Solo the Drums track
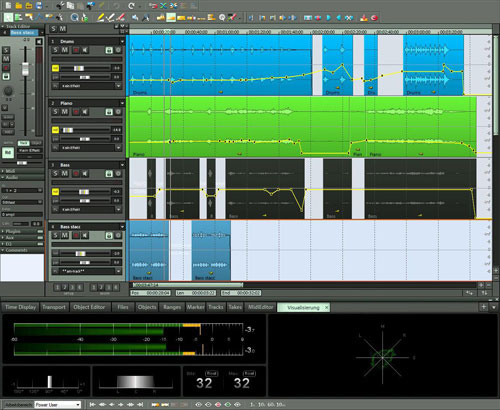500x410 pixels. (55, 50)
